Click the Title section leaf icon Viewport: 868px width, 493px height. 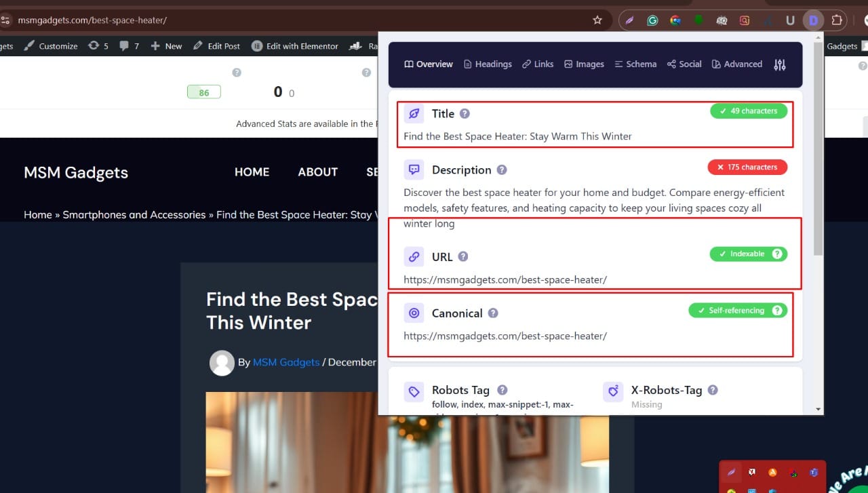(414, 113)
